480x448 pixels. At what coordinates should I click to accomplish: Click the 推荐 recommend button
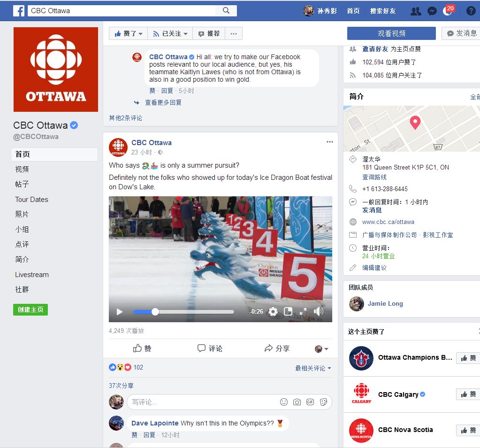coord(209,34)
